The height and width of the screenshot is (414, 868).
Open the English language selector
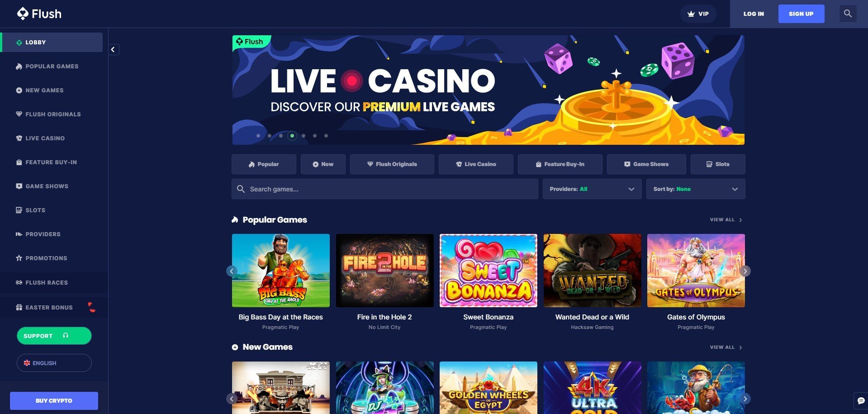click(54, 363)
